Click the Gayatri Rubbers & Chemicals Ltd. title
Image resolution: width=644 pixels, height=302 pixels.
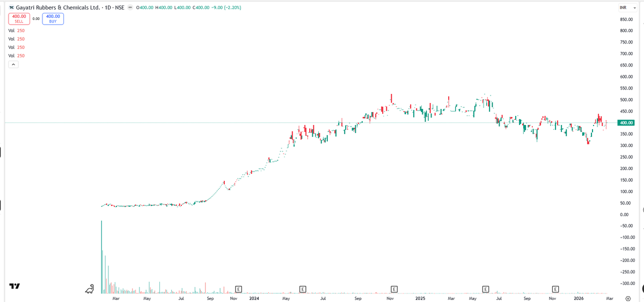[x=57, y=8]
